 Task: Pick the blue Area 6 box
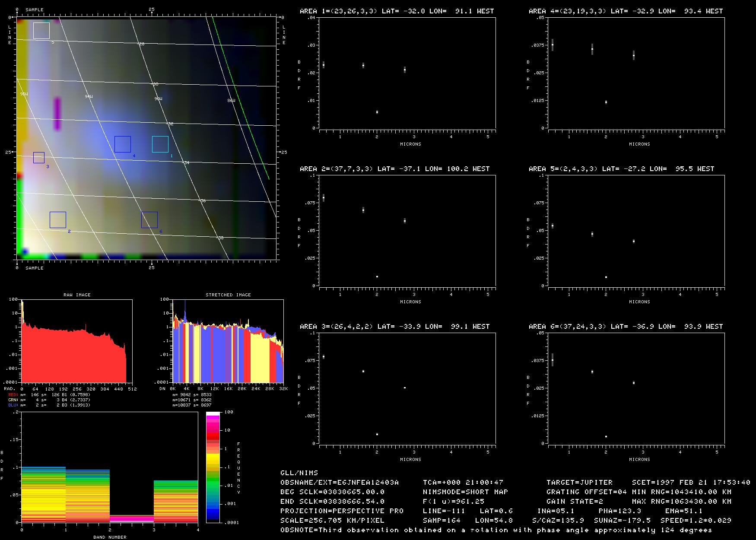point(149,220)
